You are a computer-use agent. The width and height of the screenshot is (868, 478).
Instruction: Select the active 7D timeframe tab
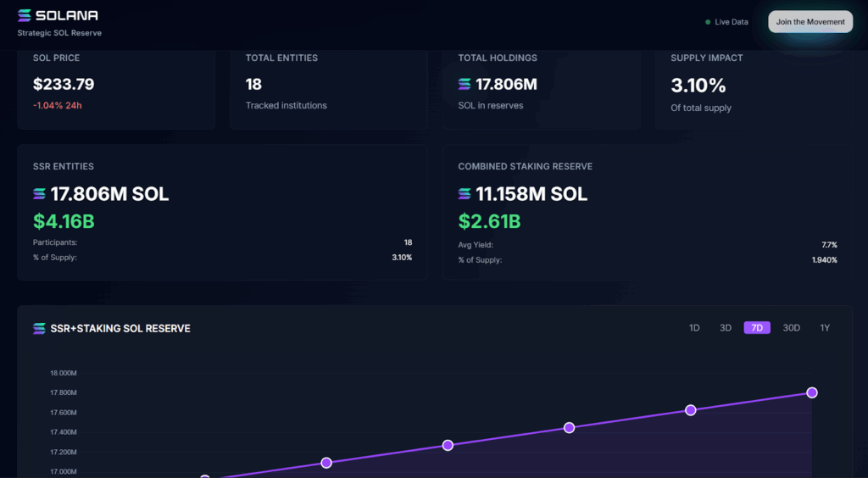point(757,328)
